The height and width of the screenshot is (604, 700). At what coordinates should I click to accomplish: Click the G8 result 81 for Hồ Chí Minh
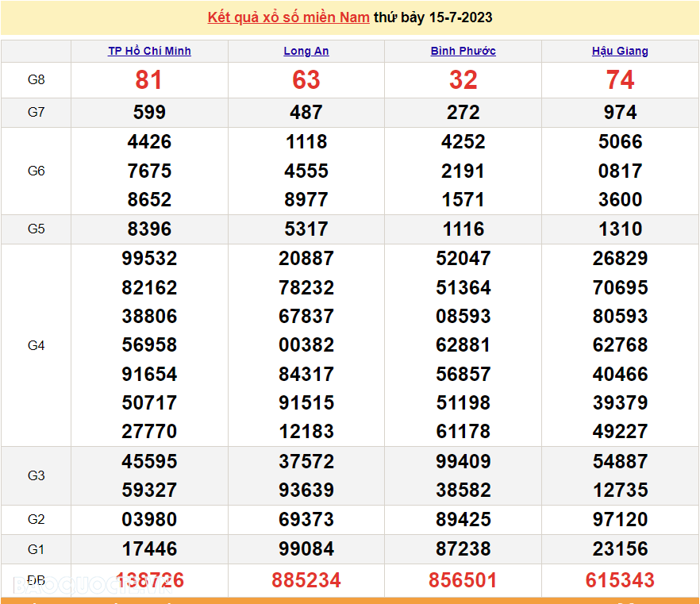pos(149,80)
